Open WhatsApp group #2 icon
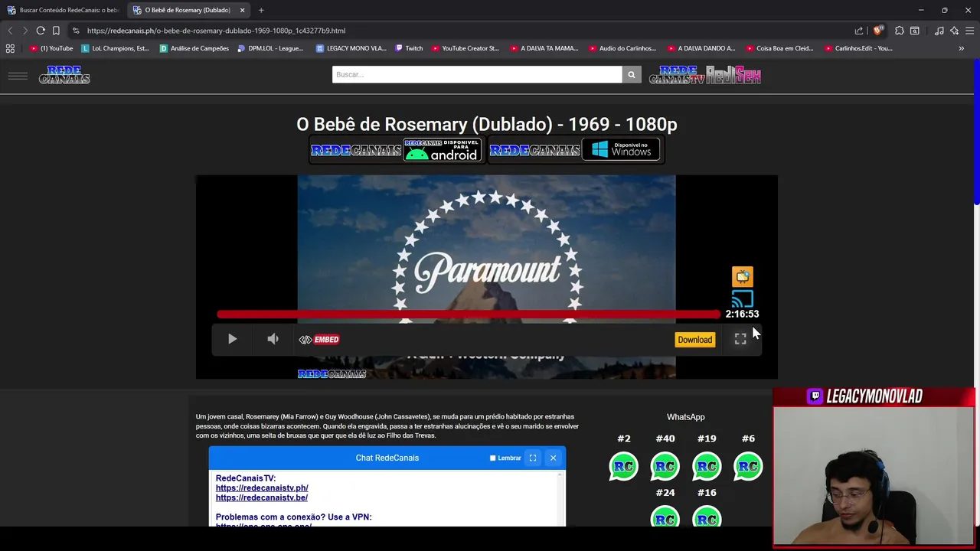Screen dimensions: 980x551 [624, 467]
